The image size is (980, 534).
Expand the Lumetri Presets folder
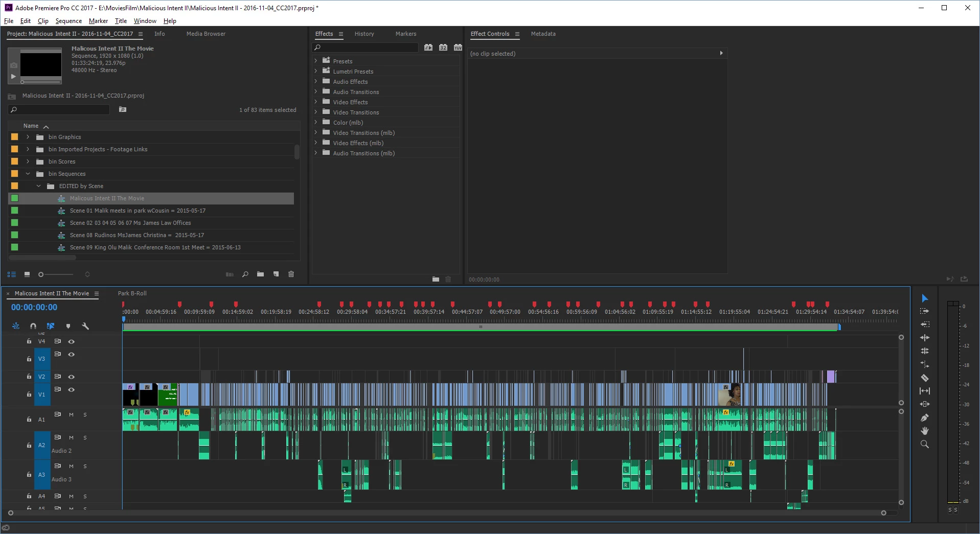(x=316, y=71)
